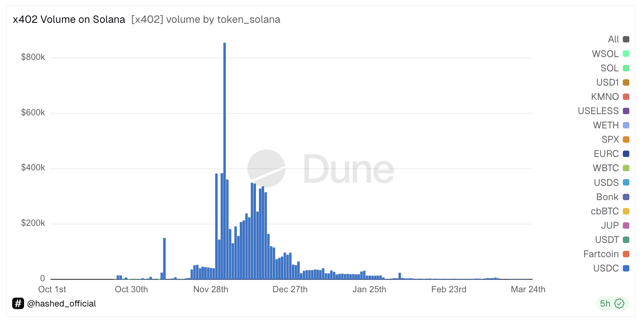The height and width of the screenshot is (322, 644).
Task: Click the SOL green legend swatch
Action: (626, 68)
